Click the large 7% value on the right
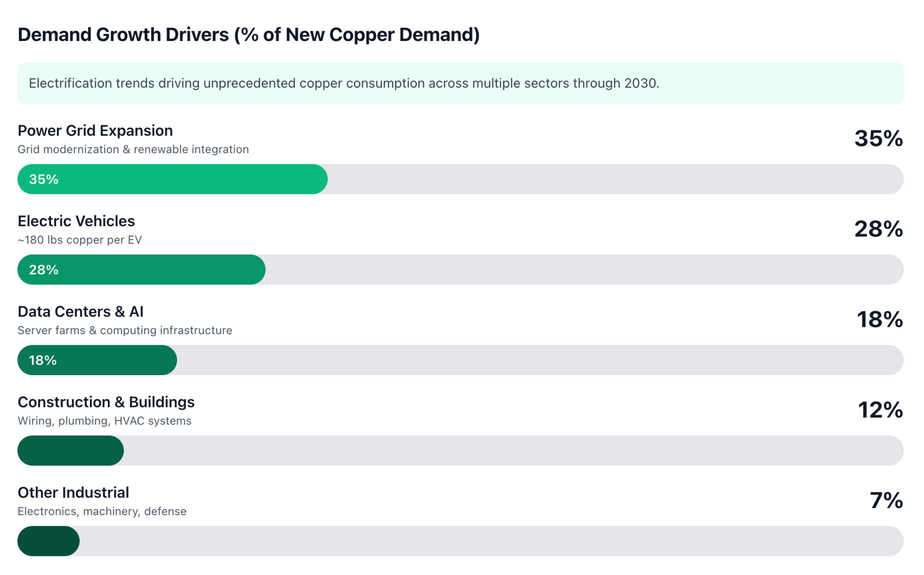 [885, 501]
